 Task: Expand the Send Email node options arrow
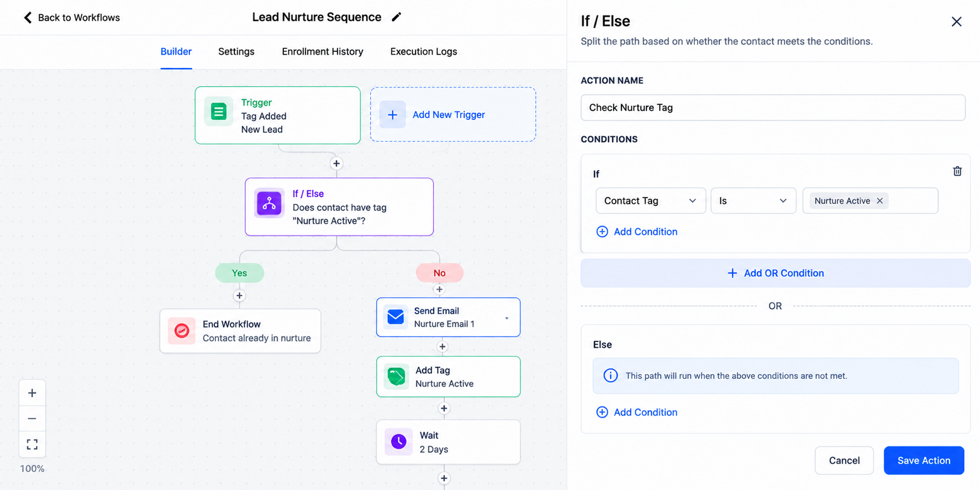507,318
